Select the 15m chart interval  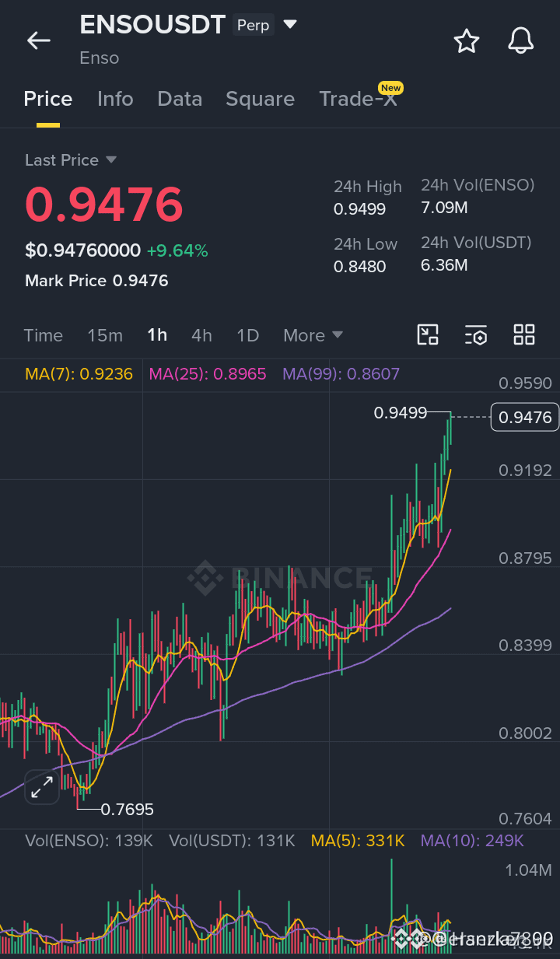click(105, 335)
